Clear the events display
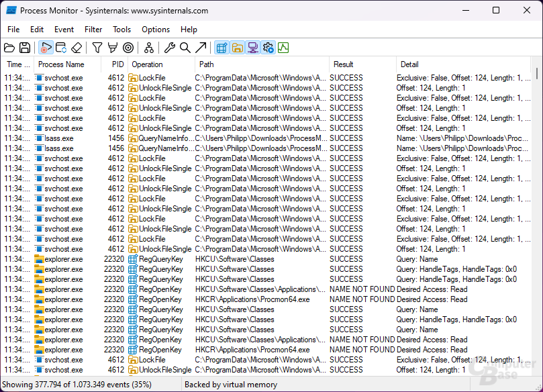 click(x=75, y=48)
